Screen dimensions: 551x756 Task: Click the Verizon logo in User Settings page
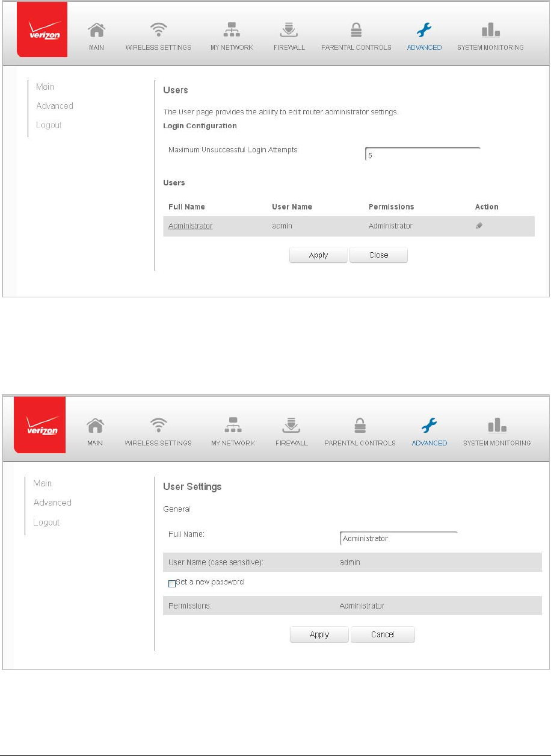(39, 425)
